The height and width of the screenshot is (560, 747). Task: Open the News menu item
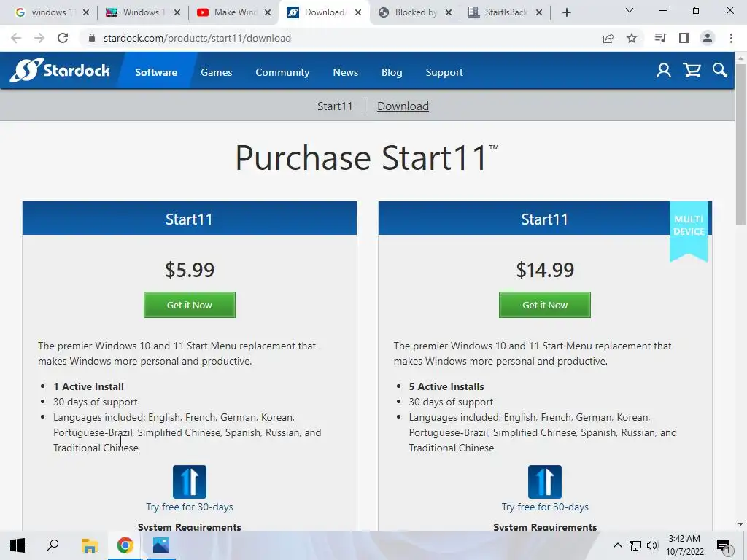click(345, 72)
